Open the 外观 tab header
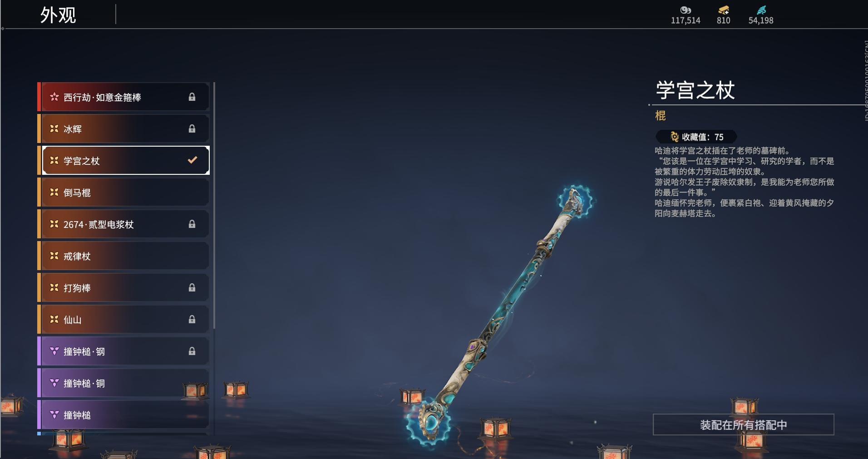 pos(58,15)
